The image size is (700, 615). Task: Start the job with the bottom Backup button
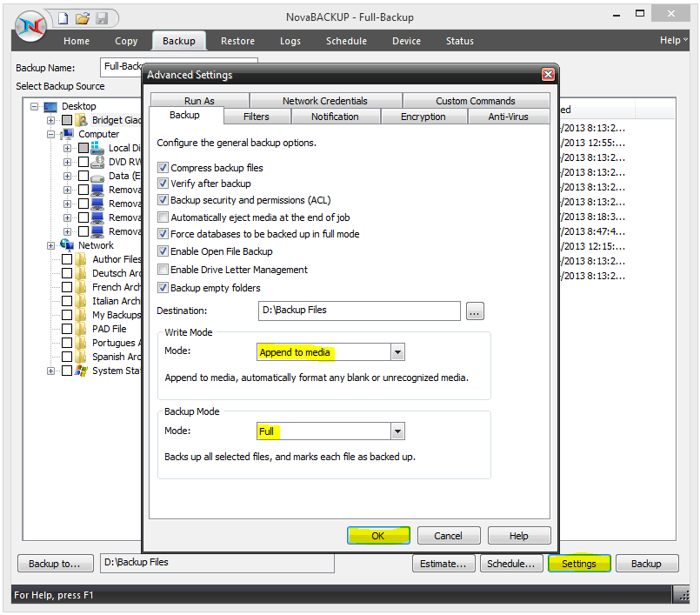(647, 563)
